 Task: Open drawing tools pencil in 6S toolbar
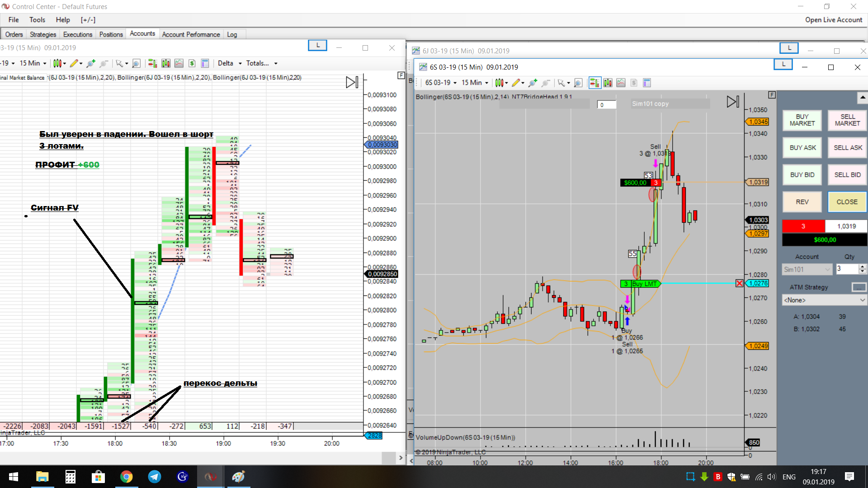click(x=515, y=83)
